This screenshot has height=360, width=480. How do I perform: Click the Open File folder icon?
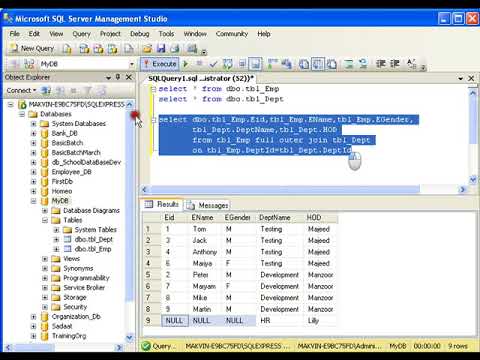147,49
